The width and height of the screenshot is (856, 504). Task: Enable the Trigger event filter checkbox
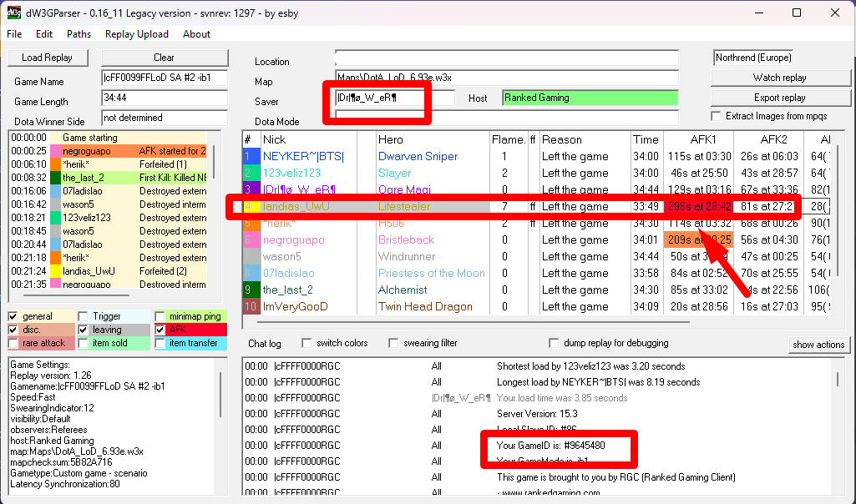click(x=83, y=316)
